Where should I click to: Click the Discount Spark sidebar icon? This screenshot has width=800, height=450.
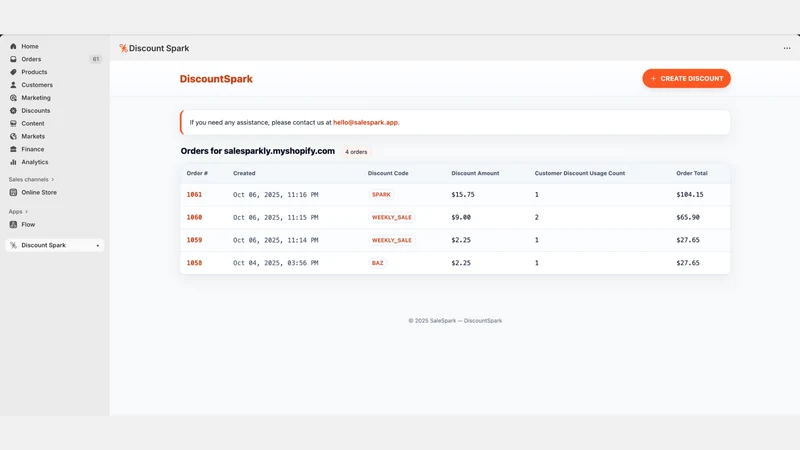point(13,245)
